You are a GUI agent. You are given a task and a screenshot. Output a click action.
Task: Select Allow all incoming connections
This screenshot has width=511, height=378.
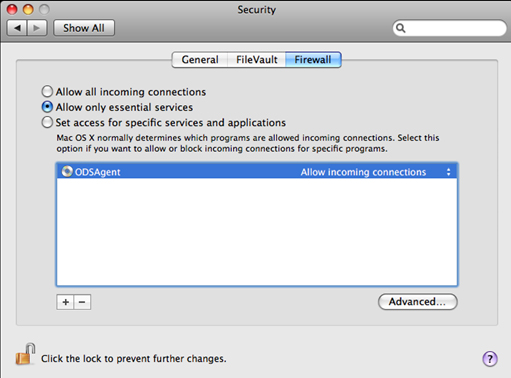47,91
